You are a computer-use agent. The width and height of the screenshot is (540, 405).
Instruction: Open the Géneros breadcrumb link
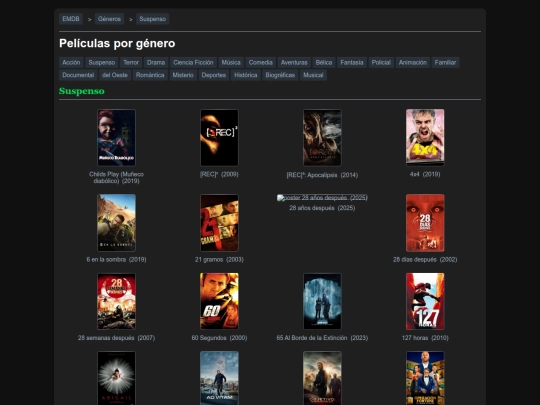tap(109, 19)
